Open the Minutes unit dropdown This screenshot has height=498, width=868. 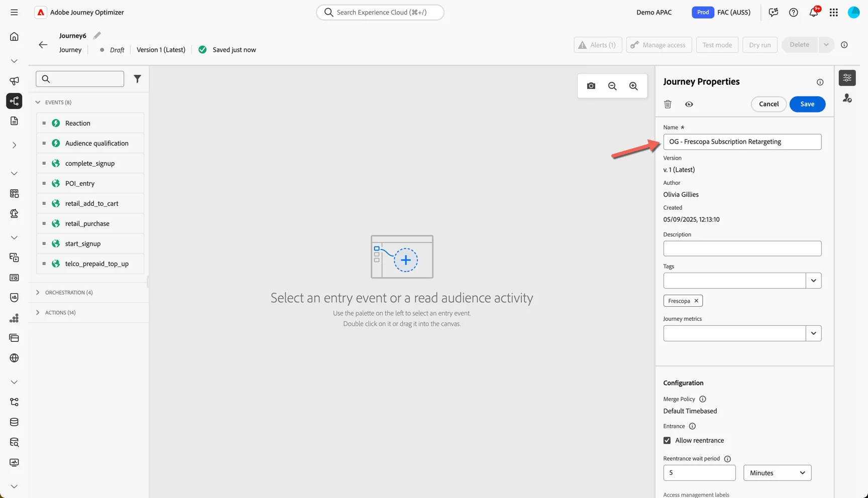pyautogui.click(x=777, y=473)
